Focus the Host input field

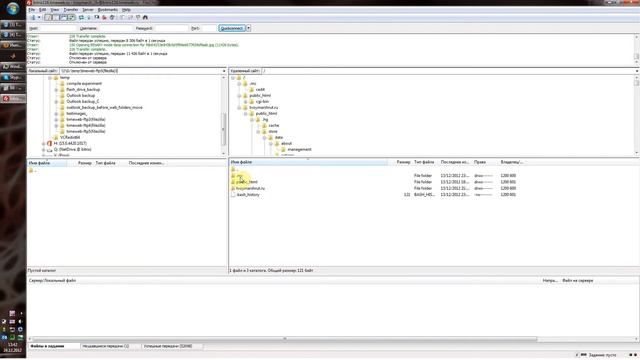click(58, 28)
